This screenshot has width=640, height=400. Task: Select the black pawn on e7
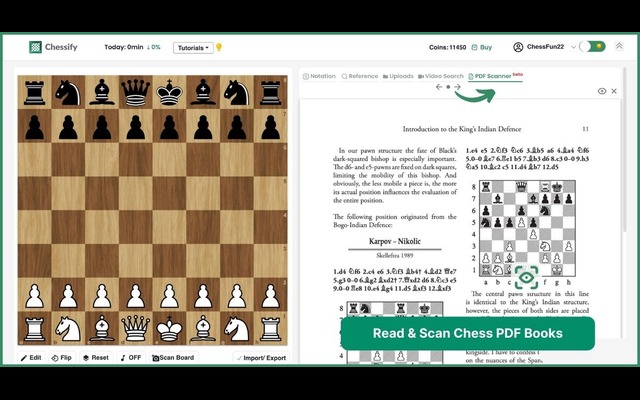point(169,126)
